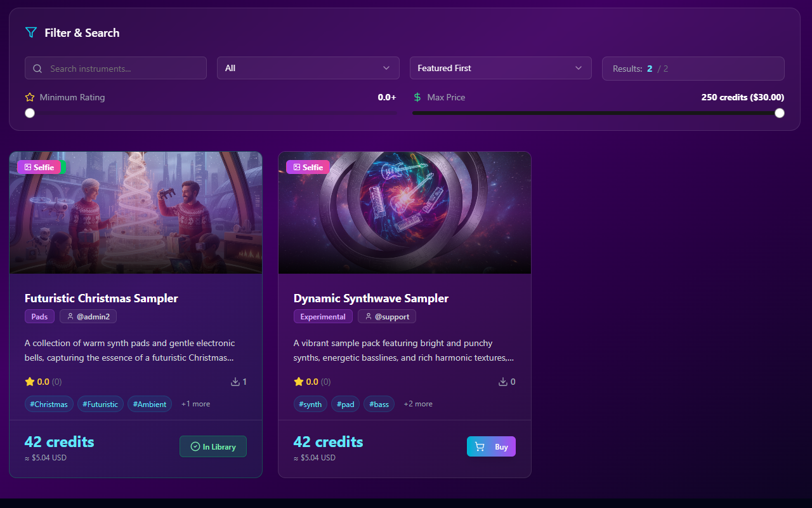
Task: Select the Pads category tag
Action: (x=39, y=316)
